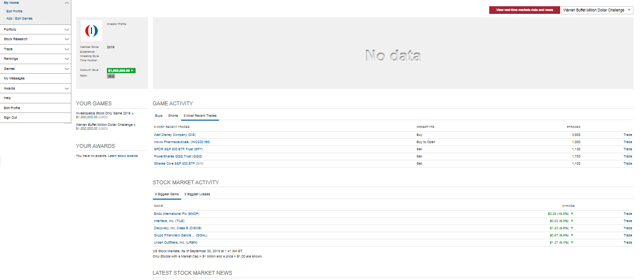Collapse the My Home sidebar section
The width and height of the screenshot is (644, 280).
coord(67,3)
